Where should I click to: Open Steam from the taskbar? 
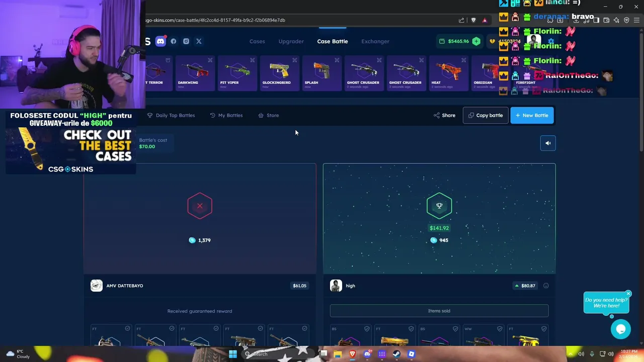point(396,354)
